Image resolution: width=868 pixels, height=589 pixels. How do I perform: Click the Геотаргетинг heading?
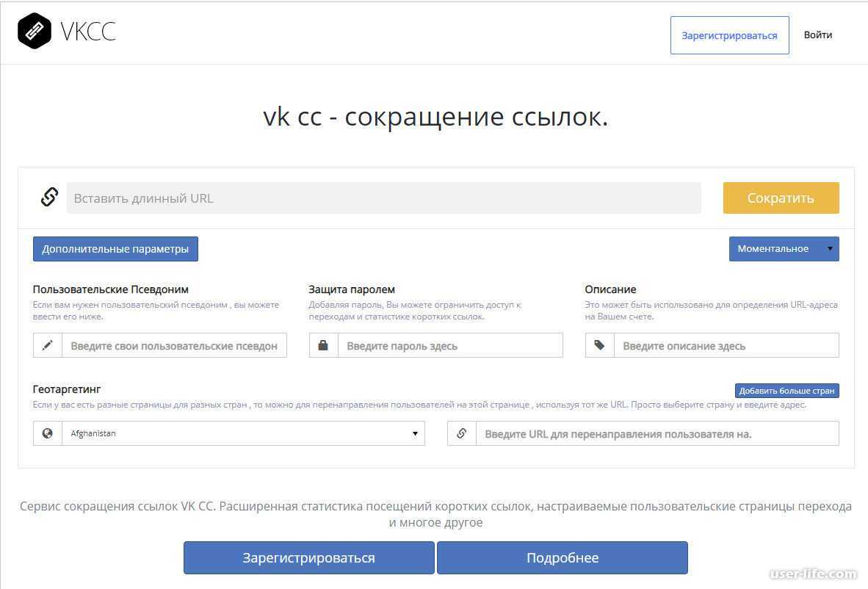coord(66,389)
